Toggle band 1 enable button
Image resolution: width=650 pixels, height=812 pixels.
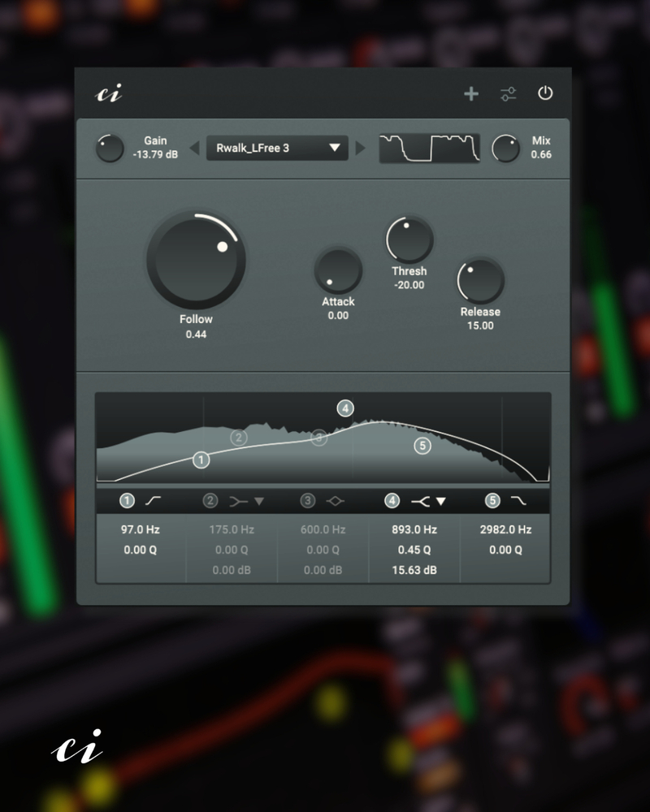coord(127,501)
